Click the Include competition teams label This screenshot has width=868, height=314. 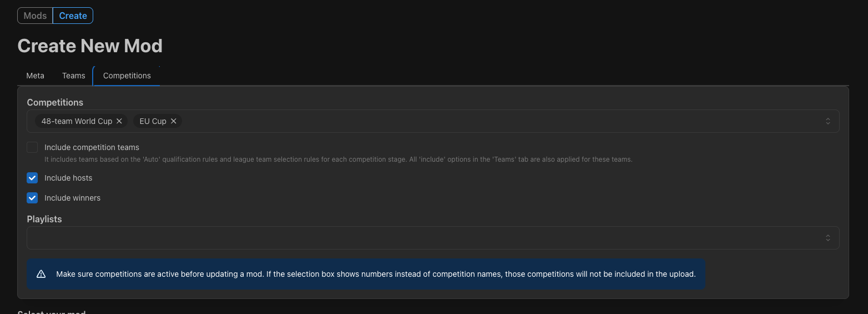click(92, 147)
